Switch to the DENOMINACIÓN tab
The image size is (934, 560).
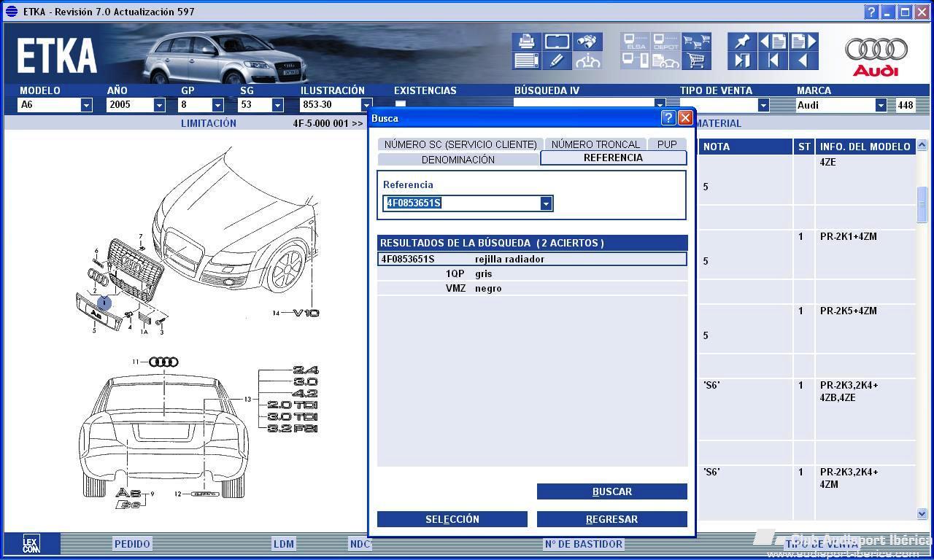[x=458, y=160]
